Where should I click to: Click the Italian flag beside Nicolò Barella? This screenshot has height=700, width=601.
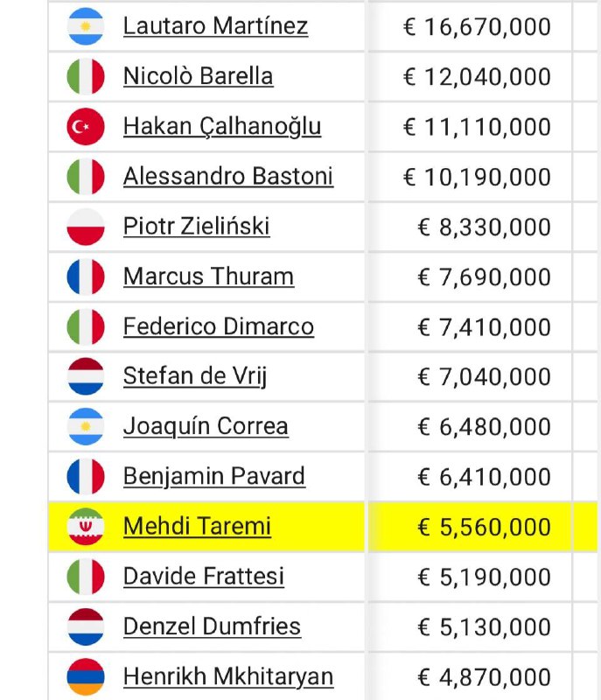pos(86,76)
